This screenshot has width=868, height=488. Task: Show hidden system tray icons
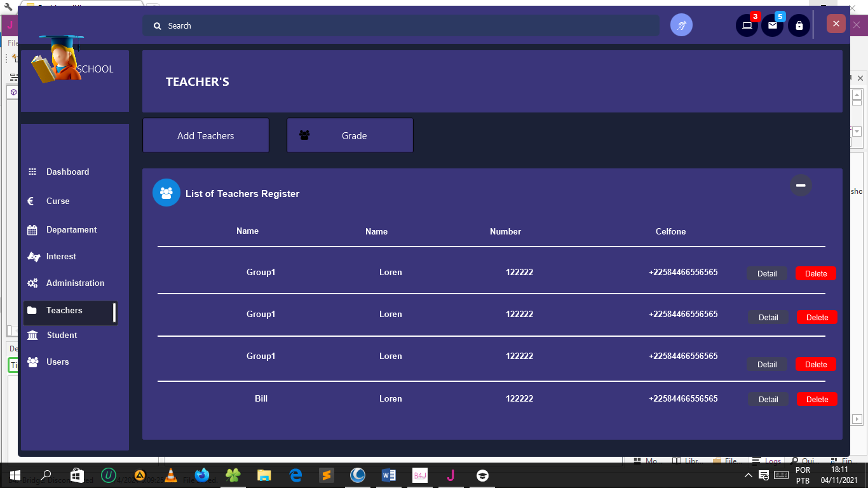point(749,475)
